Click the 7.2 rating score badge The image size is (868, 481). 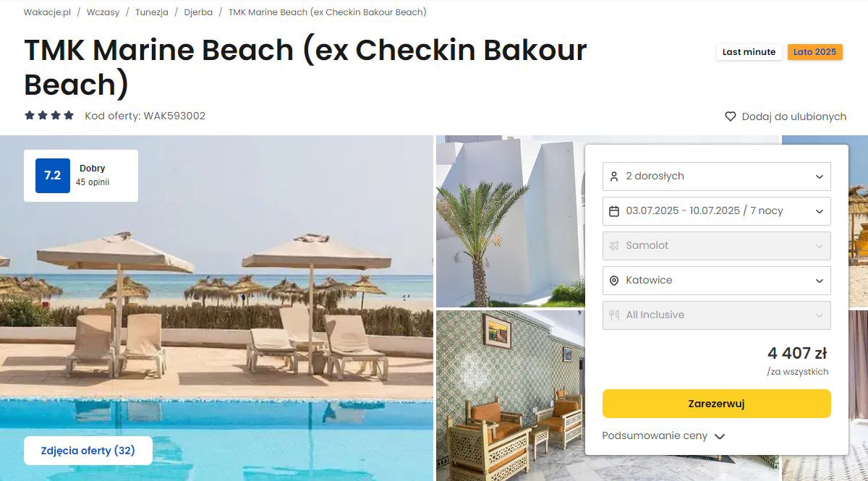53,176
